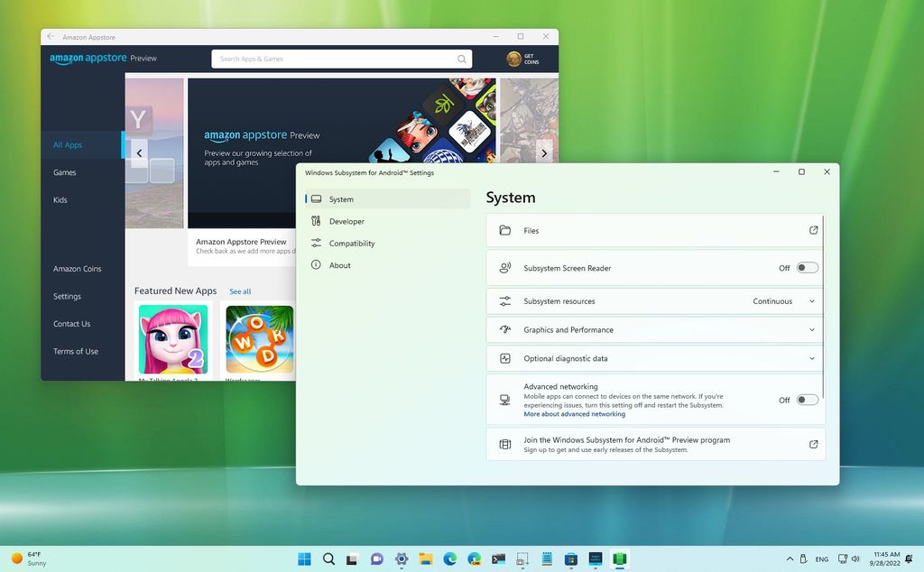Click the search magnifier icon in Appstore search bar
The width and height of the screenshot is (924, 572).
[461, 58]
